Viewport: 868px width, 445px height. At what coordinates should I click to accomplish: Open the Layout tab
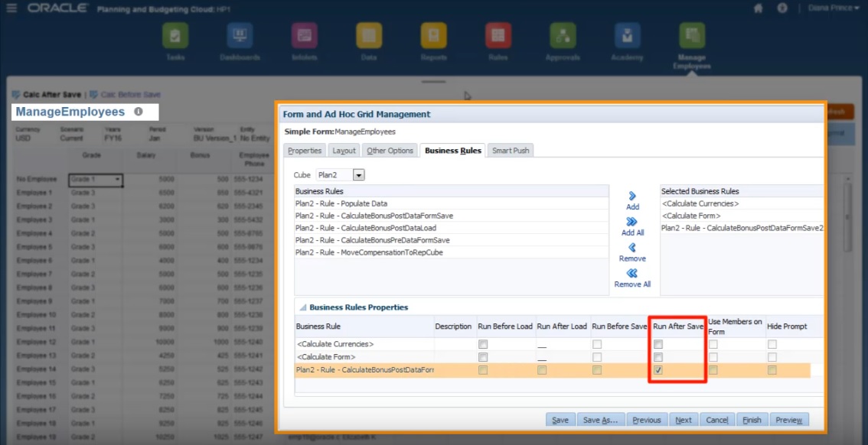pos(344,151)
